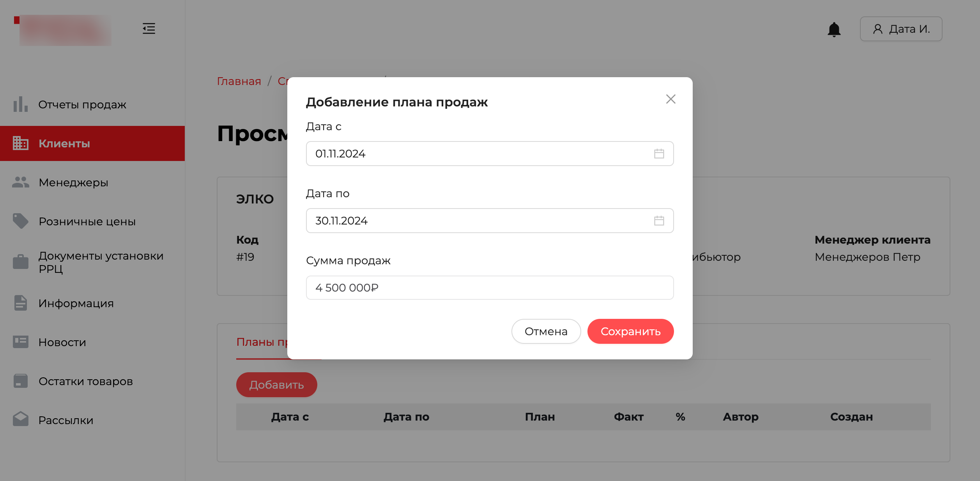Click the envelope icon for Рассылки

(20, 419)
